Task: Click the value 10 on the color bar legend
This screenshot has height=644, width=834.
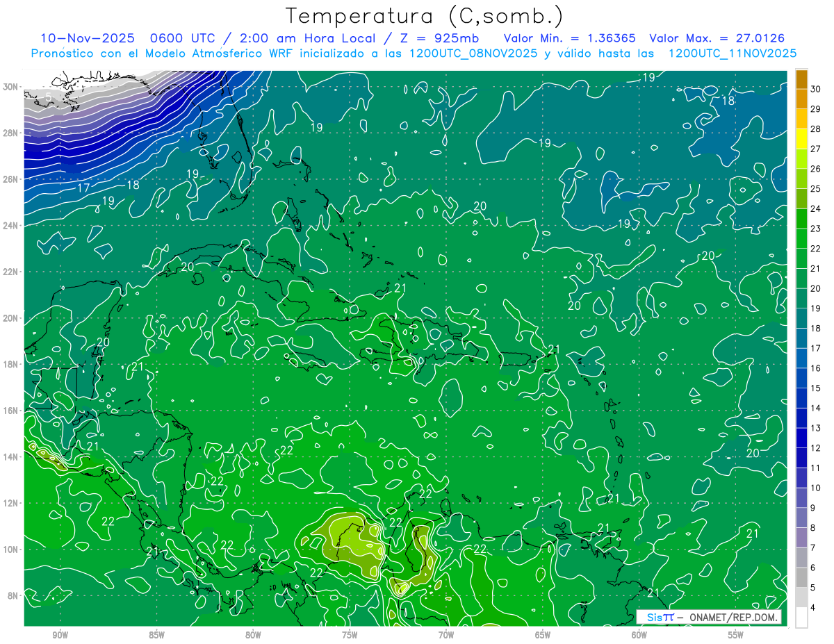Action: (x=816, y=488)
